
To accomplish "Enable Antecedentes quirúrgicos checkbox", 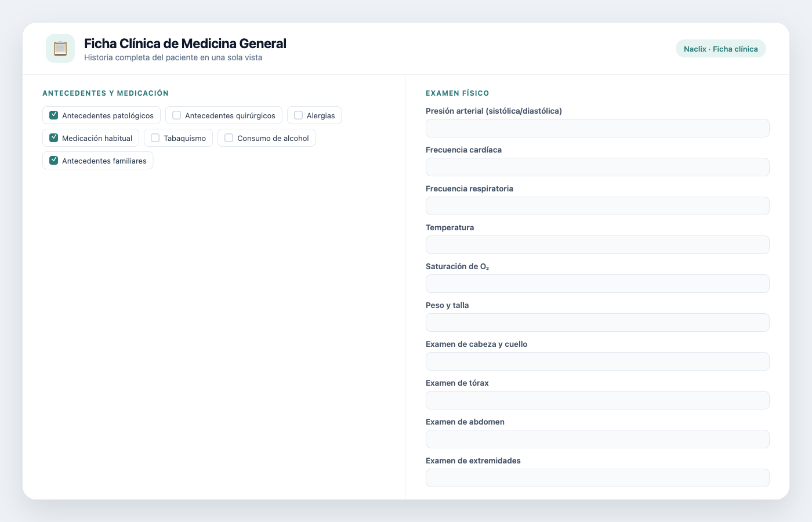I will (177, 115).
